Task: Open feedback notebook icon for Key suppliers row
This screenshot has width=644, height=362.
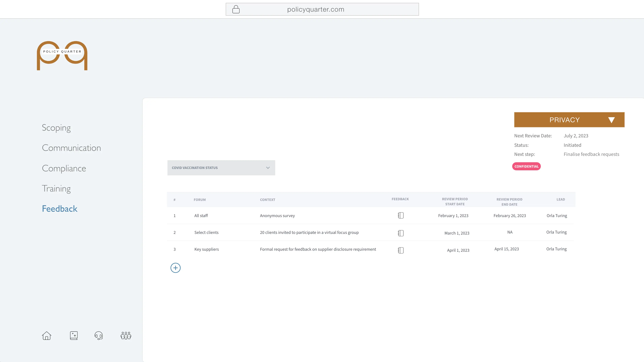Action: [400, 250]
